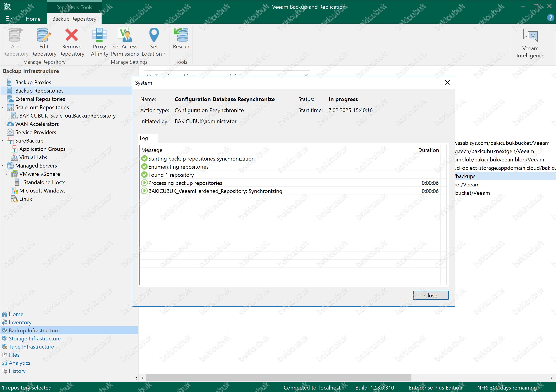Click the Veeam app icon in title bar
This screenshot has width=556, height=392.
click(7, 6)
